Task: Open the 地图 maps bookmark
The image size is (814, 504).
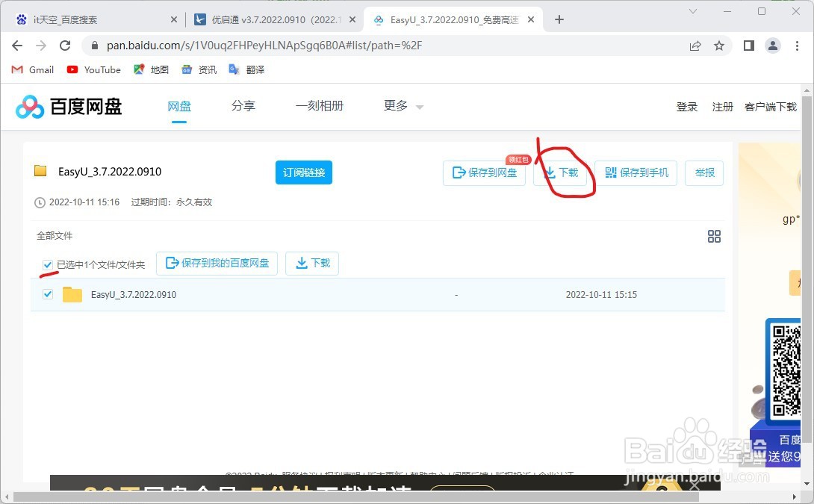Action: coord(151,69)
